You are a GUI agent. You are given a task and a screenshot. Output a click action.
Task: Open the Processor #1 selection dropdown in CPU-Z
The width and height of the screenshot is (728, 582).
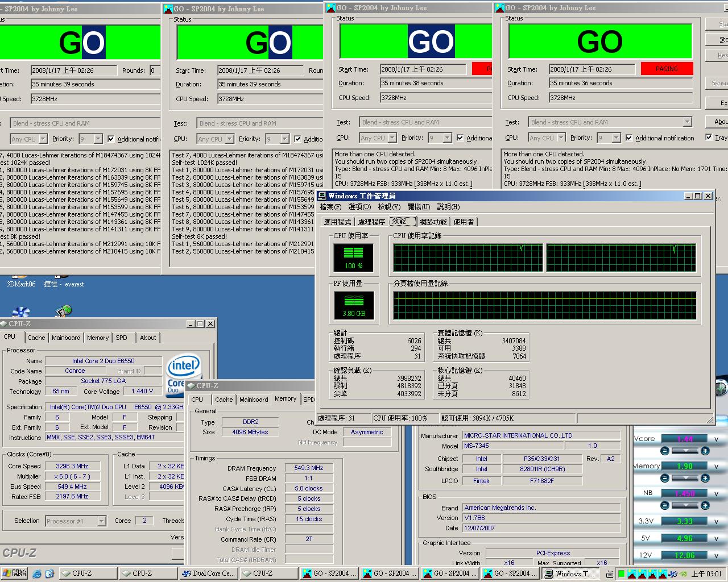[101, 521]
